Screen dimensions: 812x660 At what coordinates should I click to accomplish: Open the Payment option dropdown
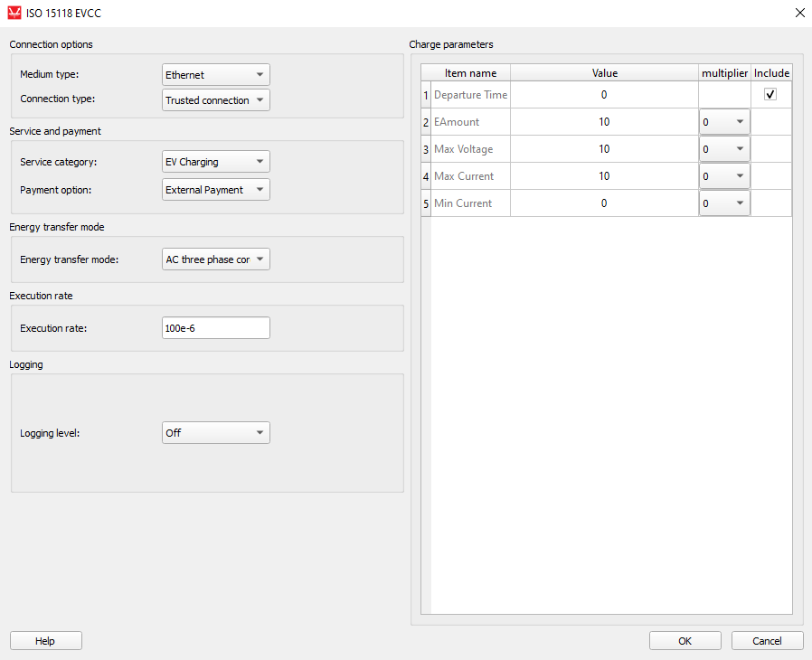coord(216,190)
